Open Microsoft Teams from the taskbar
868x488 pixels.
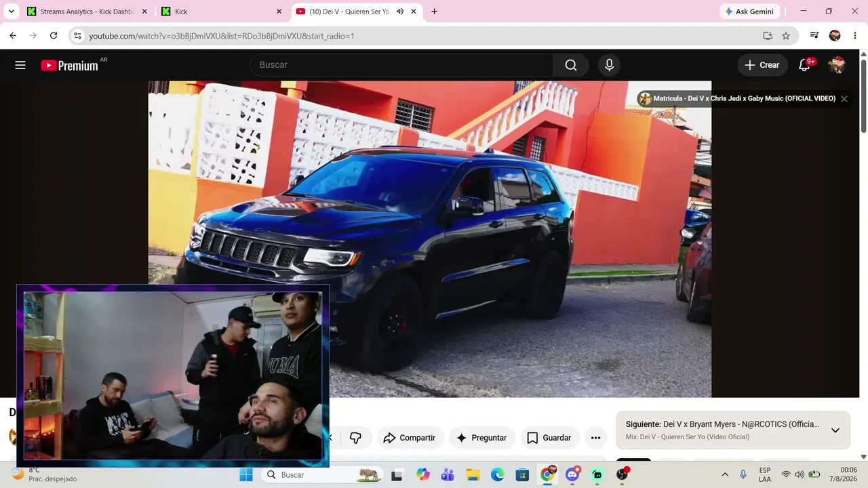pos(448,475)
